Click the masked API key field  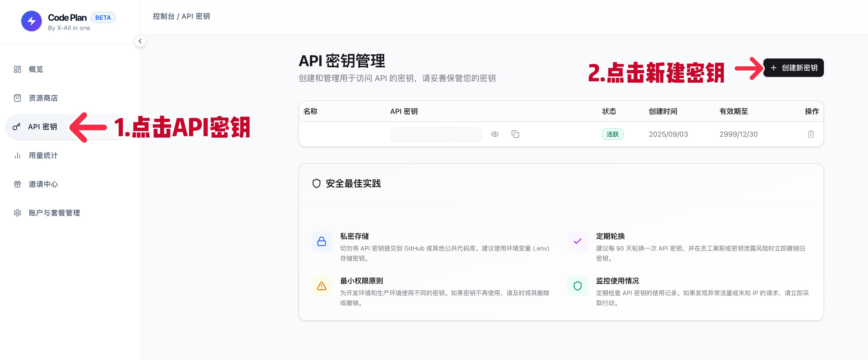coord(436,134)
